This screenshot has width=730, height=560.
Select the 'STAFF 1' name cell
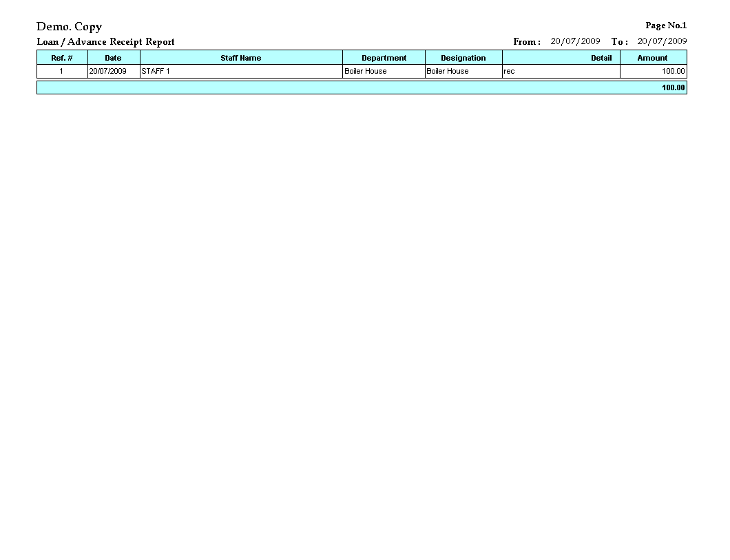pos(241,71)
